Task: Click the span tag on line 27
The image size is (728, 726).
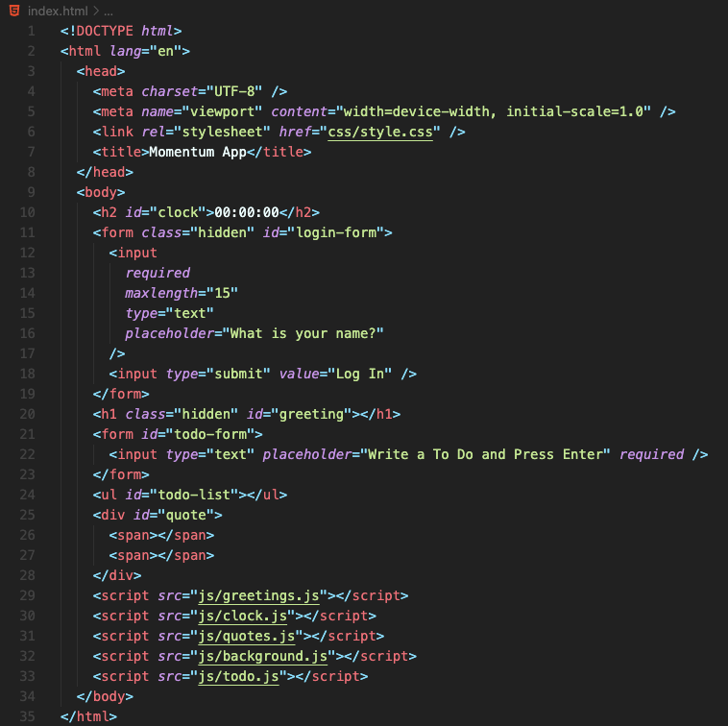Action: point(161,556)
